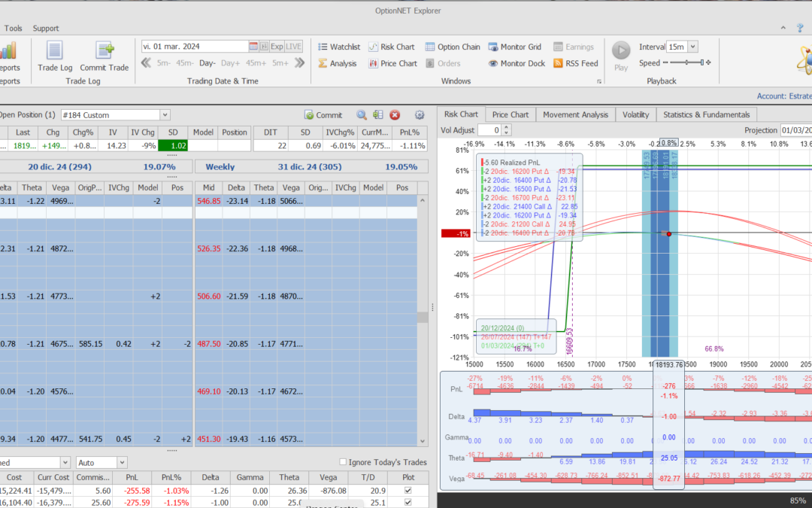Open the Interval 15m dropdown
812x508 pixels.
(692, 47)
